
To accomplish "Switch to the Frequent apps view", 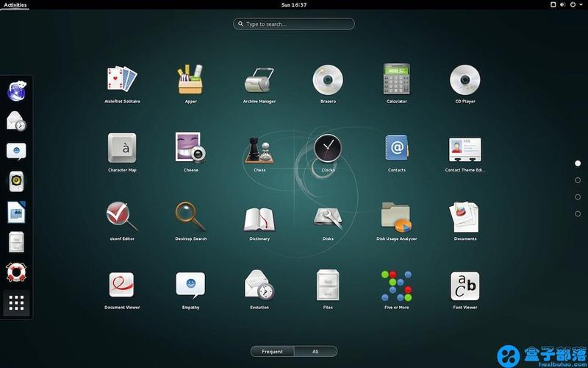I will click(272, 352).
